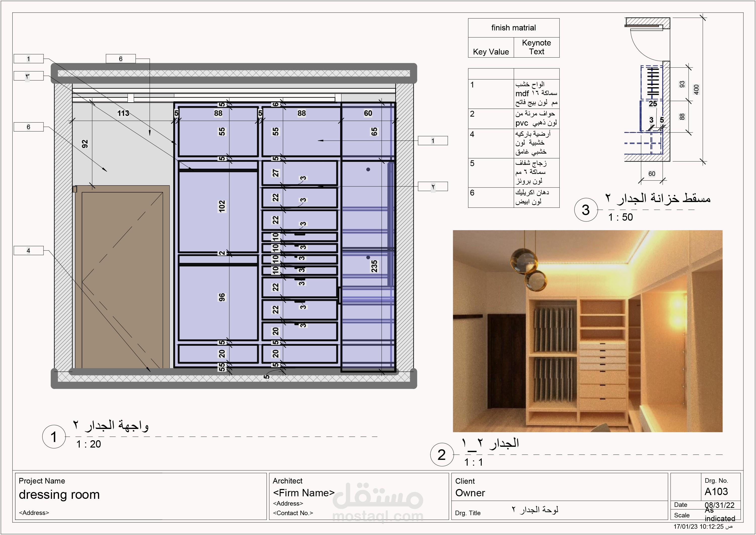Click the 'Key Value' column header
The image size is (756, 535).
pyautogui.click(x=491, y=52)
